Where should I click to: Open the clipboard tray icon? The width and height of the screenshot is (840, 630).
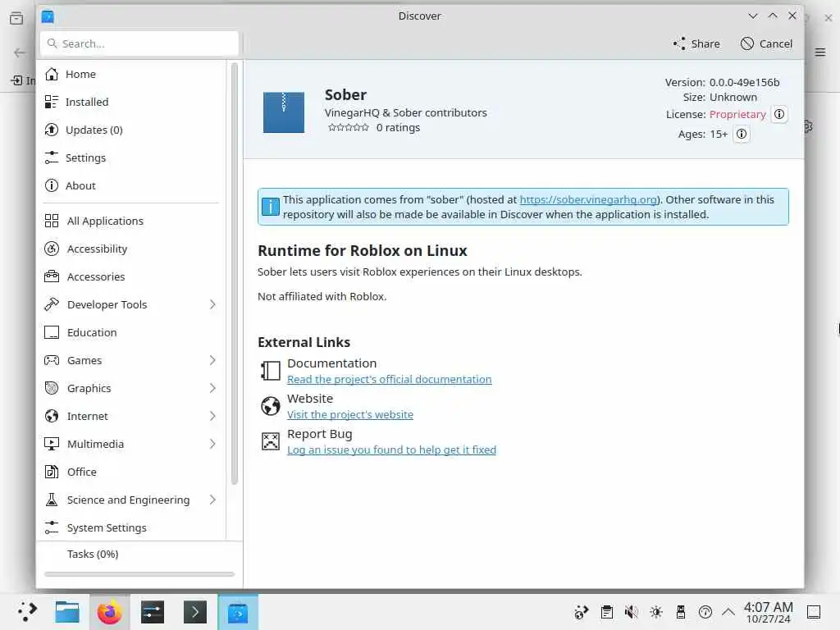607,612
